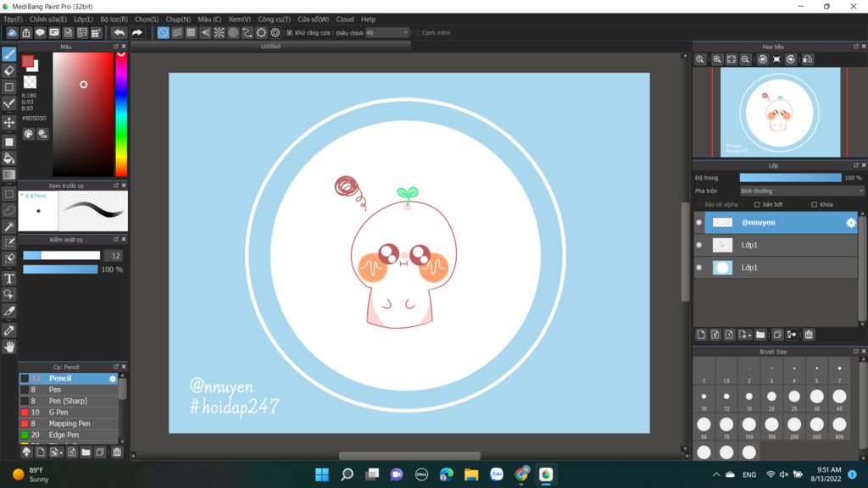This screenshot has height=488, width=868.
Task: Flip canvas view in Navigator
Action: (x=808, y=59)
